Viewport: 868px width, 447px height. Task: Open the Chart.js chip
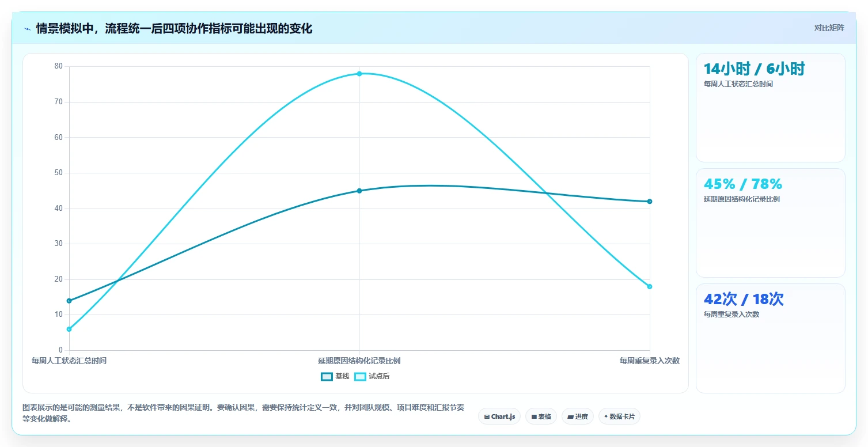tap(499, 416)
